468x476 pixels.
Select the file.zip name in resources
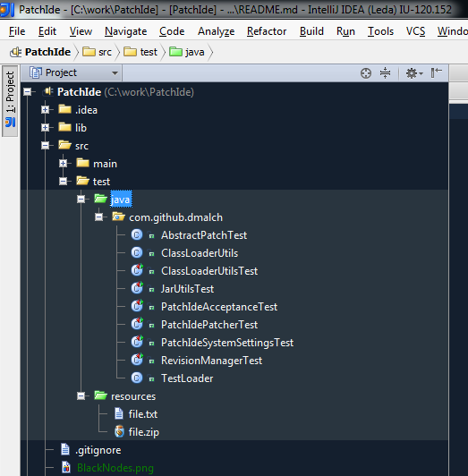144,432
